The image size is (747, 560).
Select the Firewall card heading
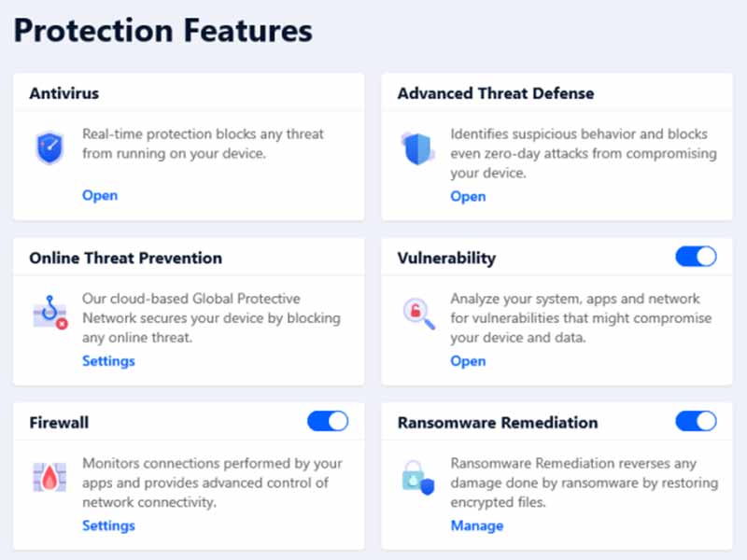[x=59, y=423]
